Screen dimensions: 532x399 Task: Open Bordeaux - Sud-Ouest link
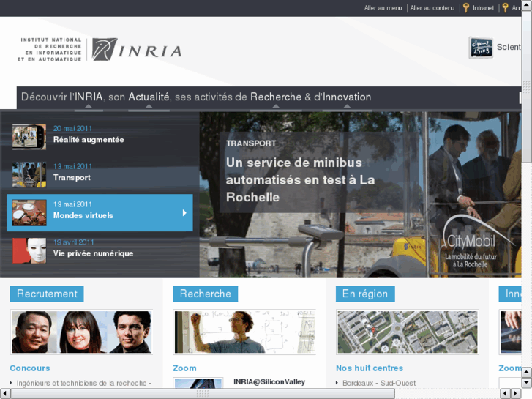[x=379, y=384]
